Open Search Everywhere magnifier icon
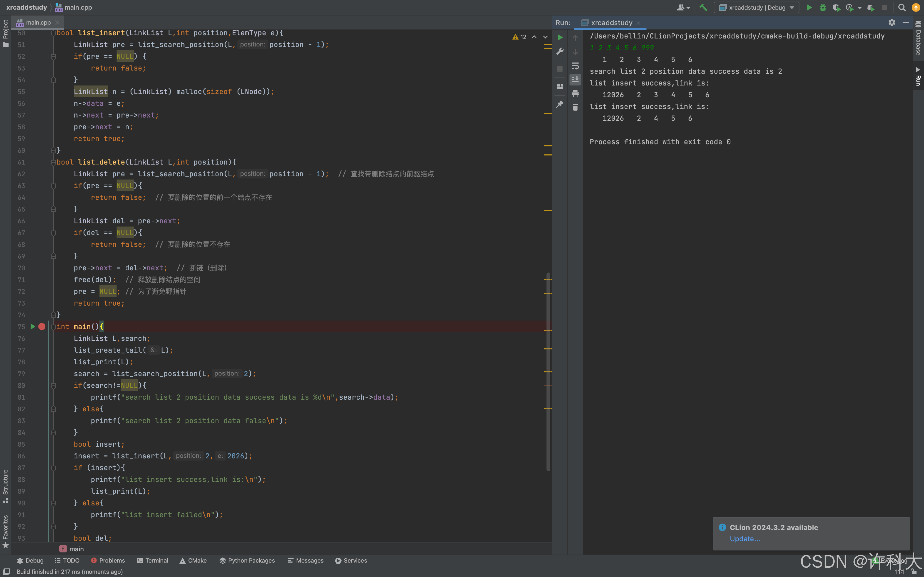 (902, 7)
